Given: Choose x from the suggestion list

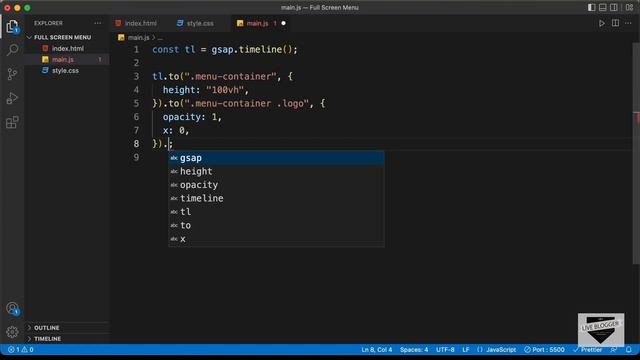Looking at the screenshot, I should (x=276, y=239).
